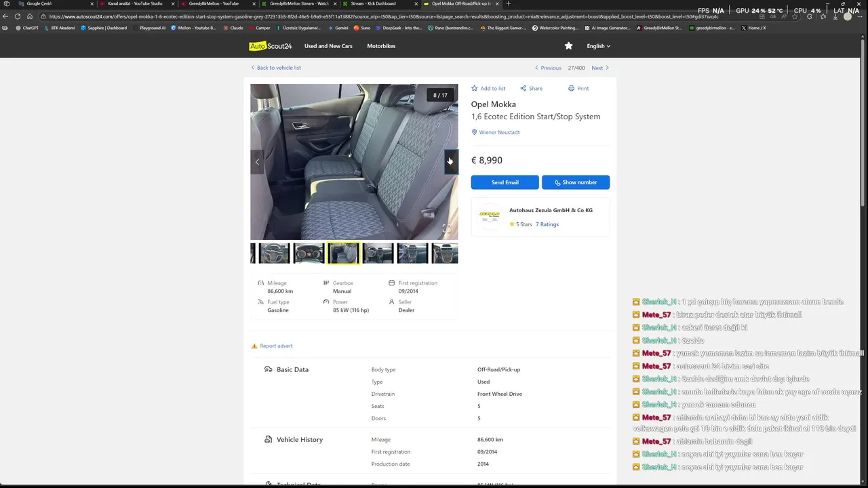The width and height of the screenshot is (868, 488).
Task: Click Front Wheel Drive drivetrain value
Action: coord(500,394)
